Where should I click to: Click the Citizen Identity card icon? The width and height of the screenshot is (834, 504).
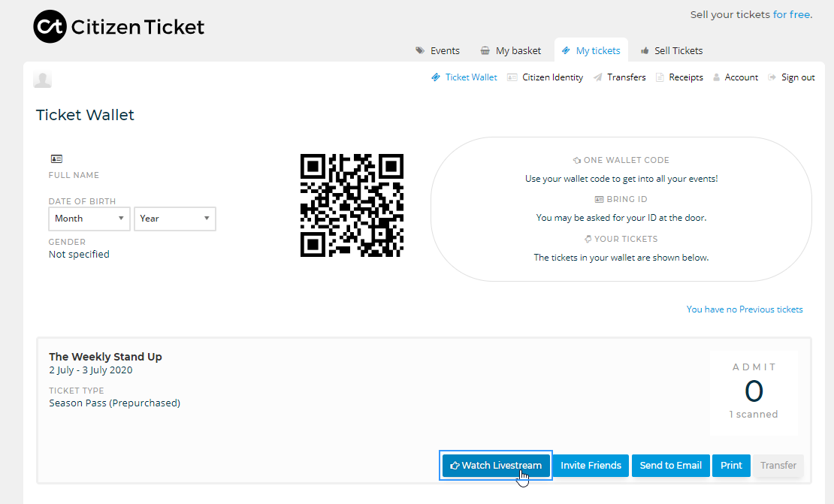[x=512, y=77]
